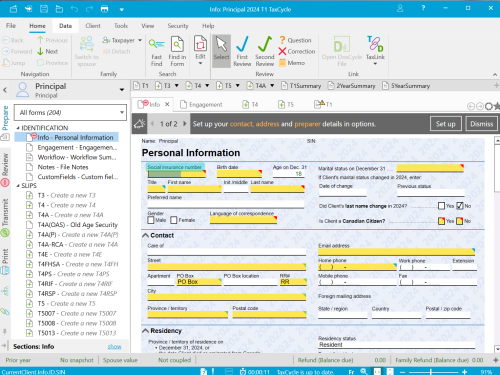The width and height of the screenshot is (500, 375).
Task: Open the T4A form dropdown arrow
Action: [x=272, y=86]
